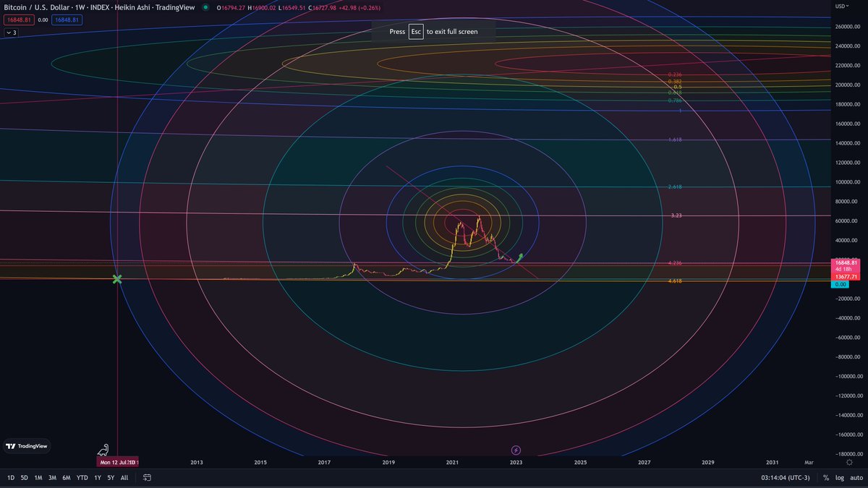The width and height of the screenshot is (868, 488).
Task: Select the 1D time range
Action: pos(11,478)
